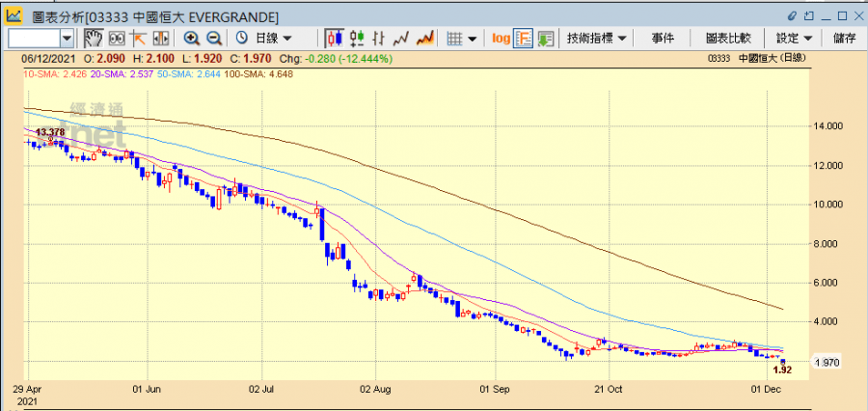
Task: Click the 儲存 save button
Action: (844, 38)
